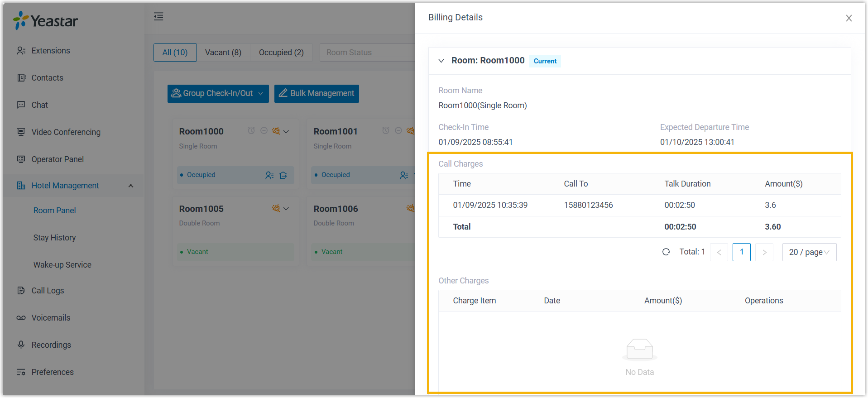Collapse the Hotel Management menu
The height and width of the screenshot is (398, 868).
click(131, 186)
